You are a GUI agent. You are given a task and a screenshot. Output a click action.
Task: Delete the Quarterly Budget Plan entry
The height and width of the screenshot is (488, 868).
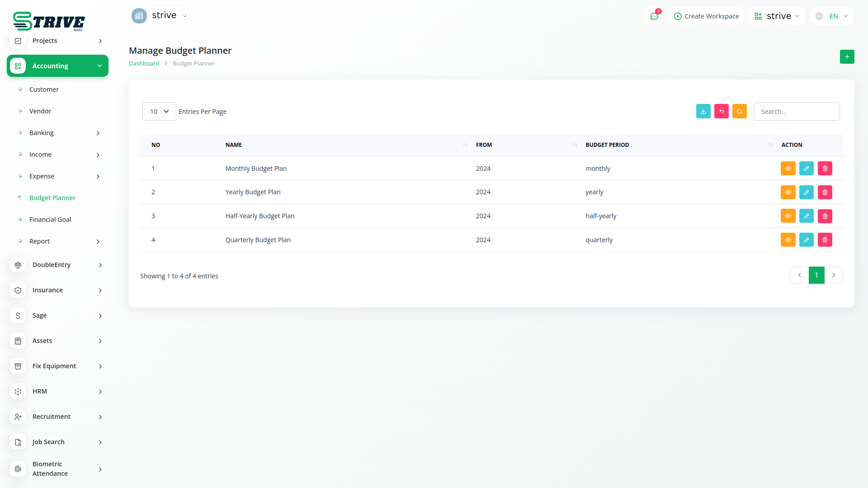(825, 240)
